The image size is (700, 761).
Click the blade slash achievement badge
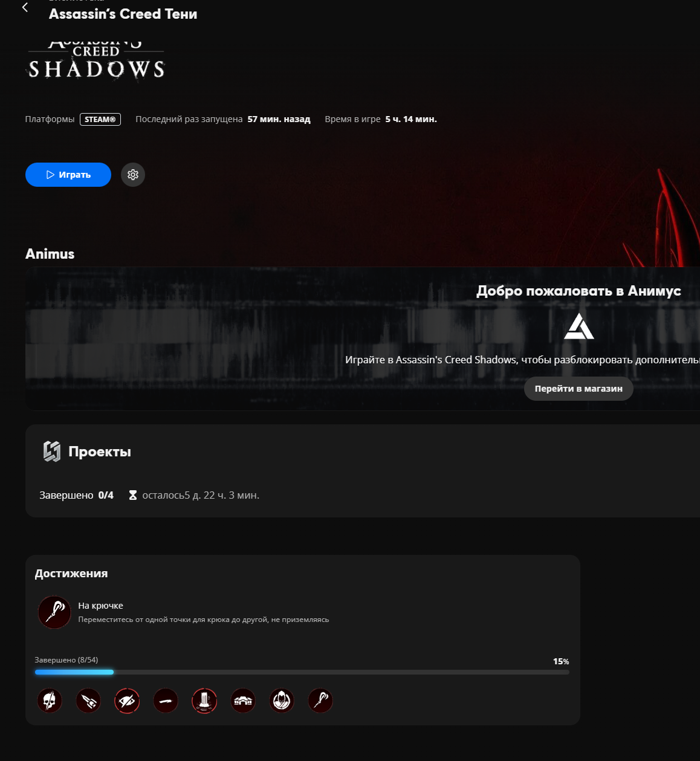pyautogui.click(x=166, y=701)
